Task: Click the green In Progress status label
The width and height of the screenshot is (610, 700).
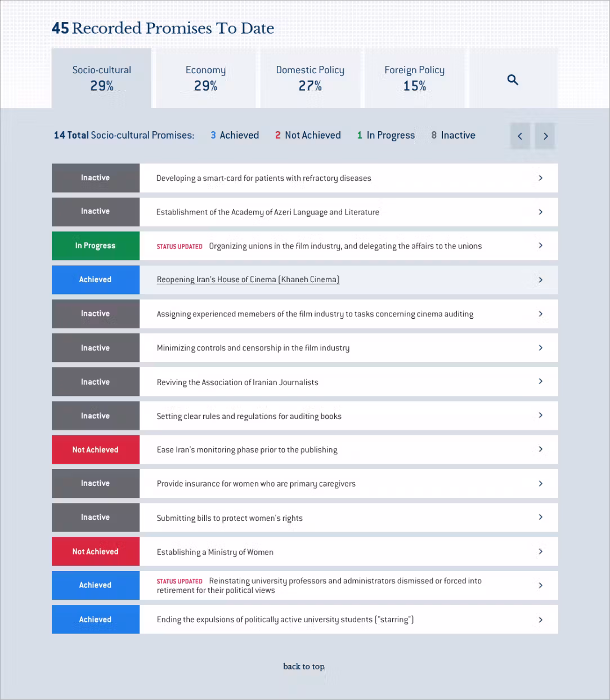Action: pyautogui.click(x=95, y=246)
